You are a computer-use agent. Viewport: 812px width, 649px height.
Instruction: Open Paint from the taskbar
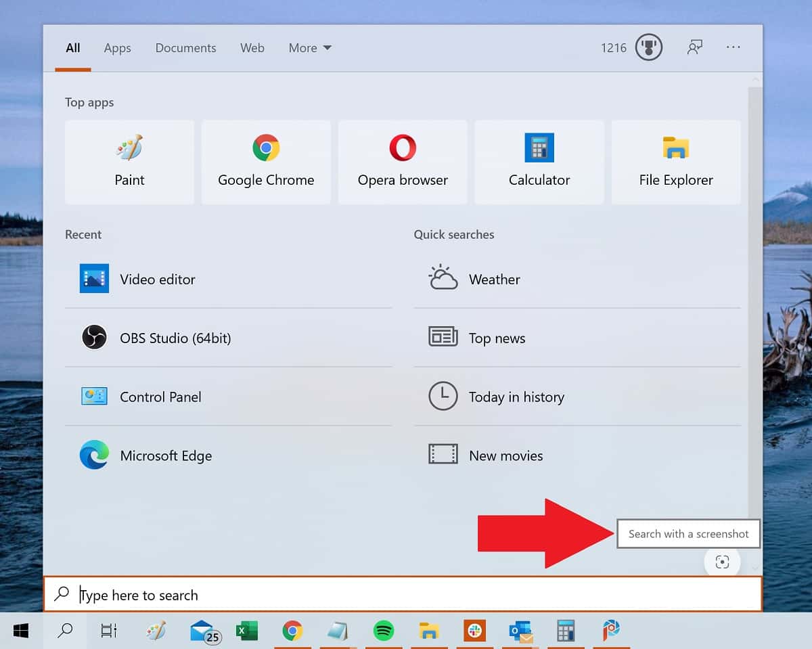[156, 631]
